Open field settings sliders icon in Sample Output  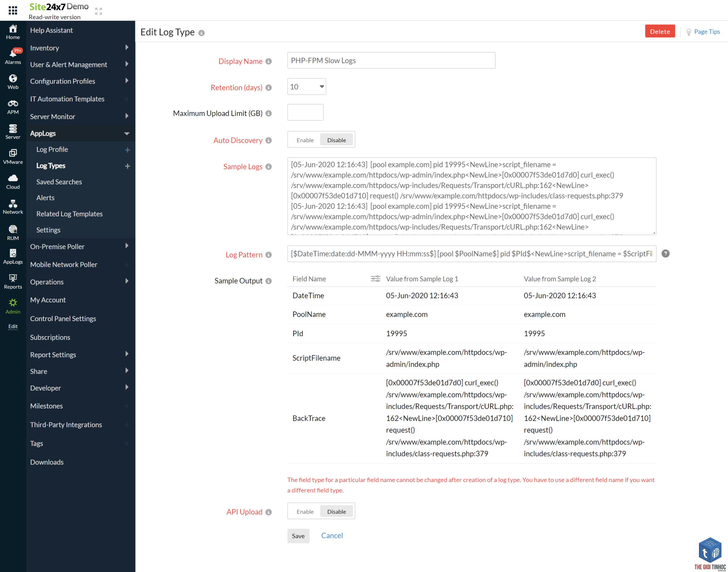[x=375, y=279]
